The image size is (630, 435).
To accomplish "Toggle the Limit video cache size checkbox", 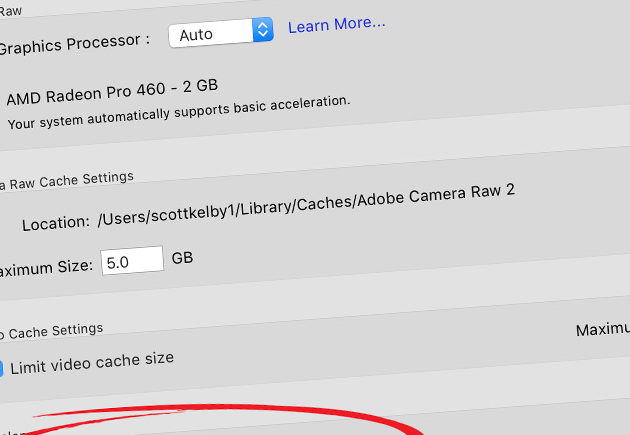I will click(1, 369).
